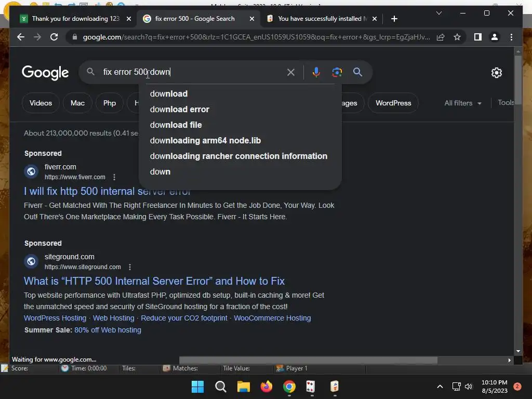Reload the current page
The height and width of the screenshot is (399, 532).
click(54, 37)
